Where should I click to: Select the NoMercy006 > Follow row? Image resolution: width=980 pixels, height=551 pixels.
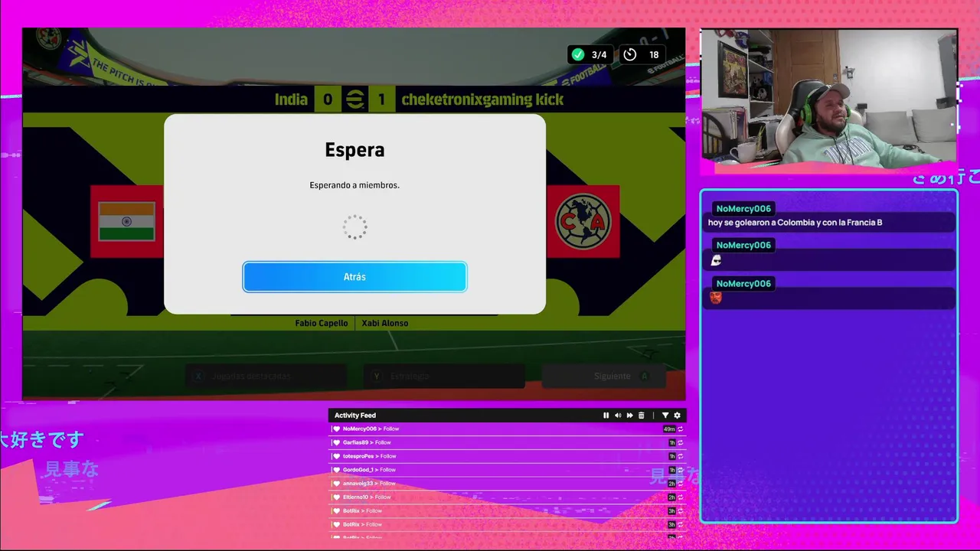507,429
